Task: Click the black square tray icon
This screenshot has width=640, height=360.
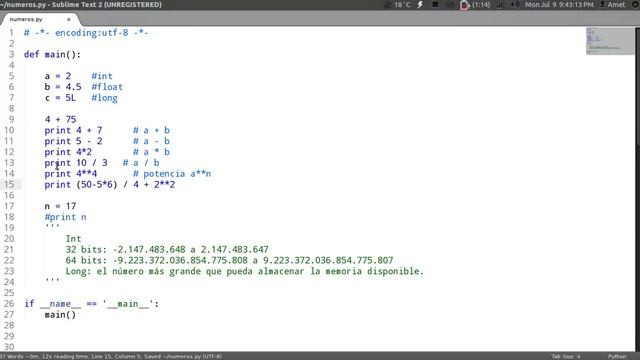Action: coord(435,4)
